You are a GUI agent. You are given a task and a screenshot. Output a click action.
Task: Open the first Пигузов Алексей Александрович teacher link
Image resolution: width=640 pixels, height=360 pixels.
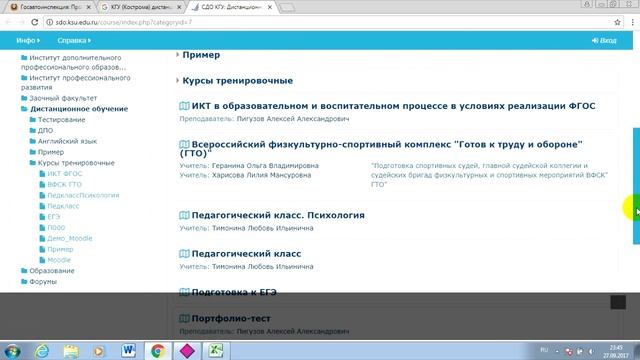coord(293,119)
